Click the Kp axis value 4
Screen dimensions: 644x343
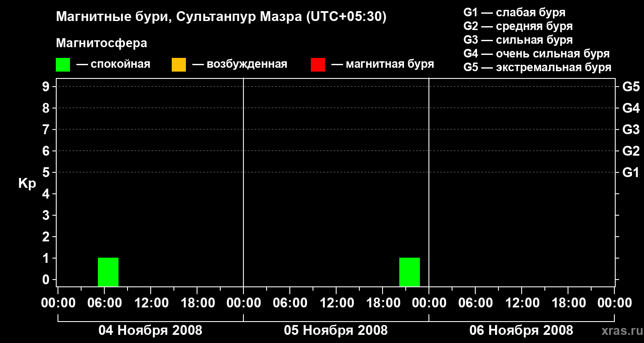(47, 194)
